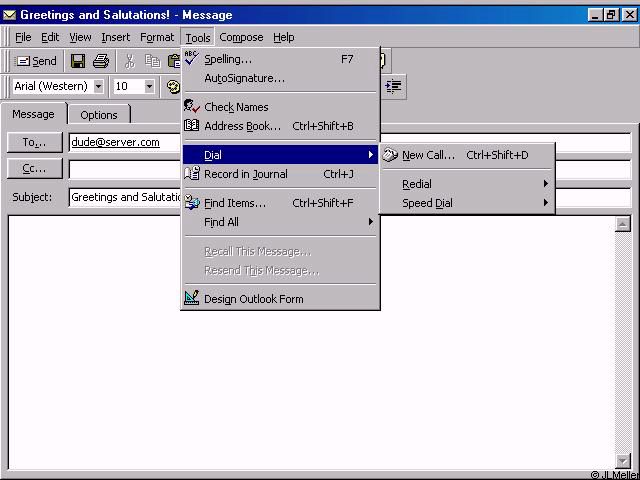Open the Help menu
The width and height of the screenshot is (640, 480).
pyautogui.click(x=284, y=38)
